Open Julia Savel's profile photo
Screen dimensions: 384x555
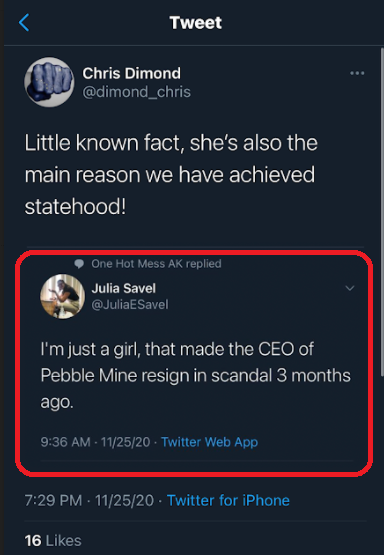62,296
